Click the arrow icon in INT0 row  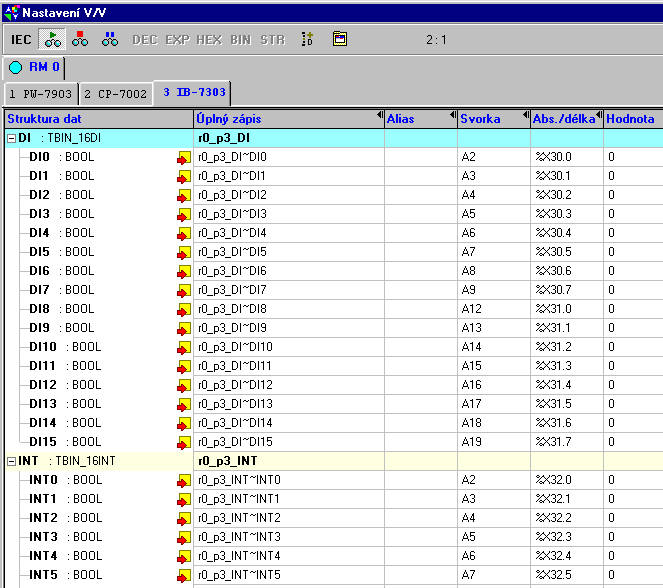(x=184, y=481)
